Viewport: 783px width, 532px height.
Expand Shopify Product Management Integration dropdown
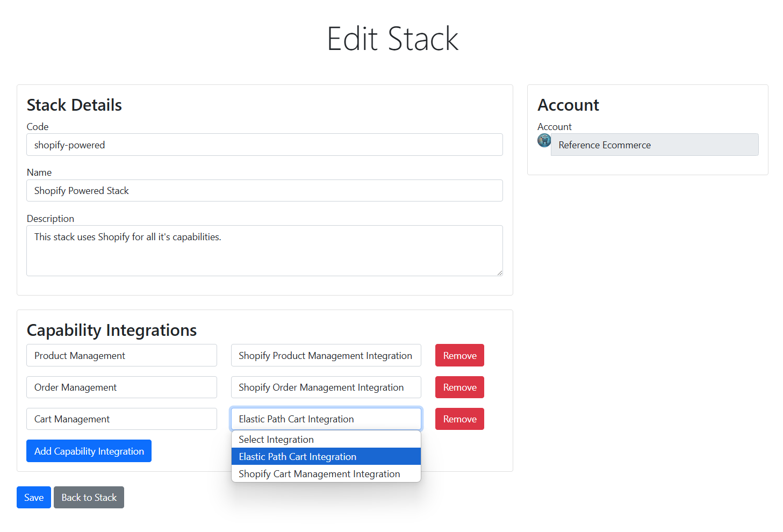(326, 356)
